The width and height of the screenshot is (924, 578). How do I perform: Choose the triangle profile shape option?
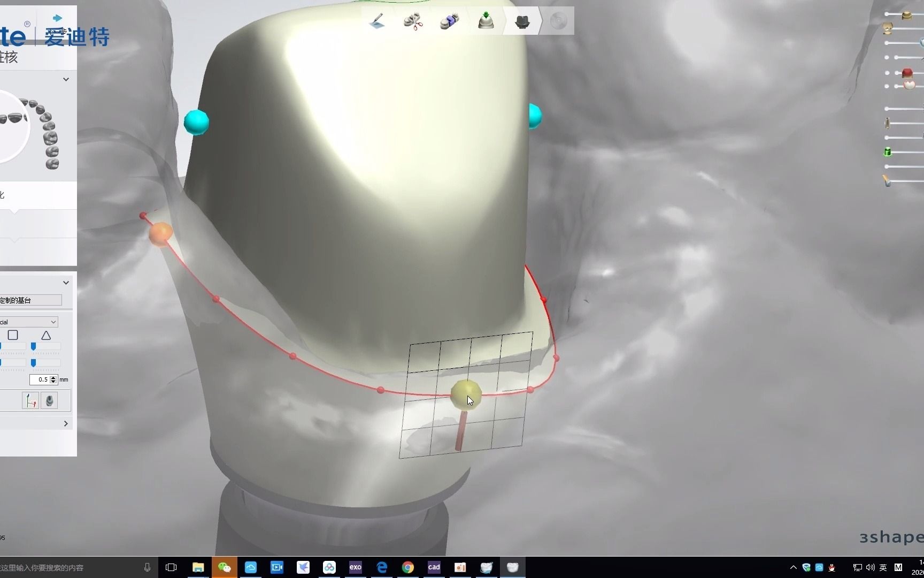pyautogui.click(x=46, y=336)
